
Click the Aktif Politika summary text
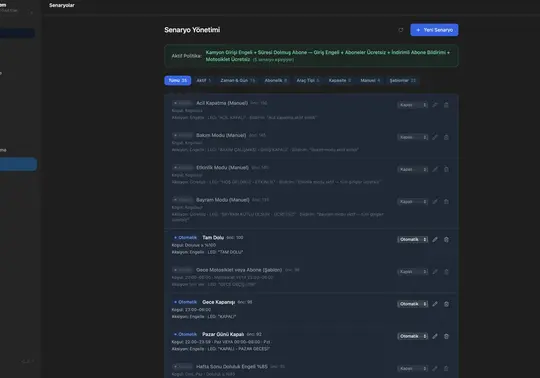click(x=328, y=56)
